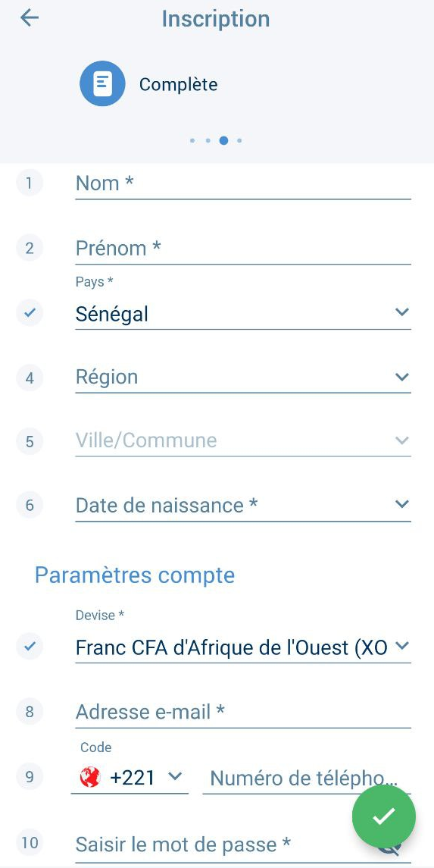This screenshot has height=868, width=434.
Task: Open the Ville/Commune dropdown
Action: coord(243,441)
